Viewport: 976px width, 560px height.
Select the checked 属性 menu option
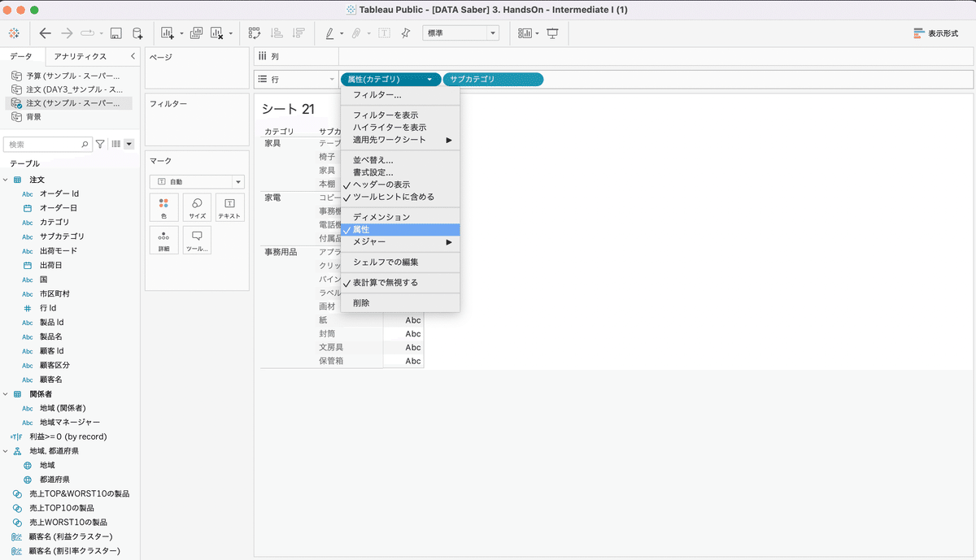pos(400,230)
